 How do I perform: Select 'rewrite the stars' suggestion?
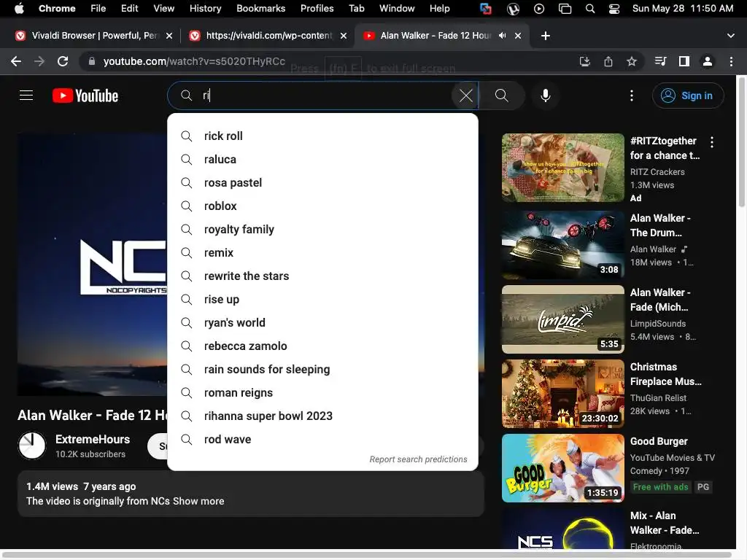click(x=322, y=276)
